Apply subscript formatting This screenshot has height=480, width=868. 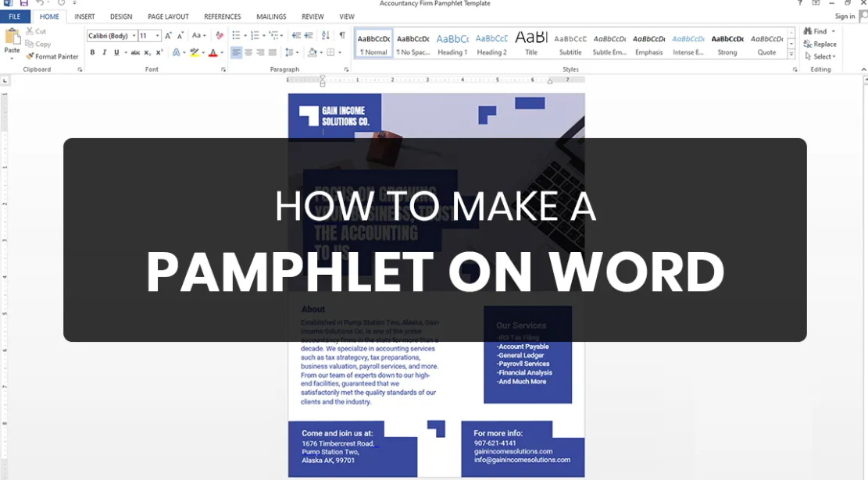coord(147,52)
